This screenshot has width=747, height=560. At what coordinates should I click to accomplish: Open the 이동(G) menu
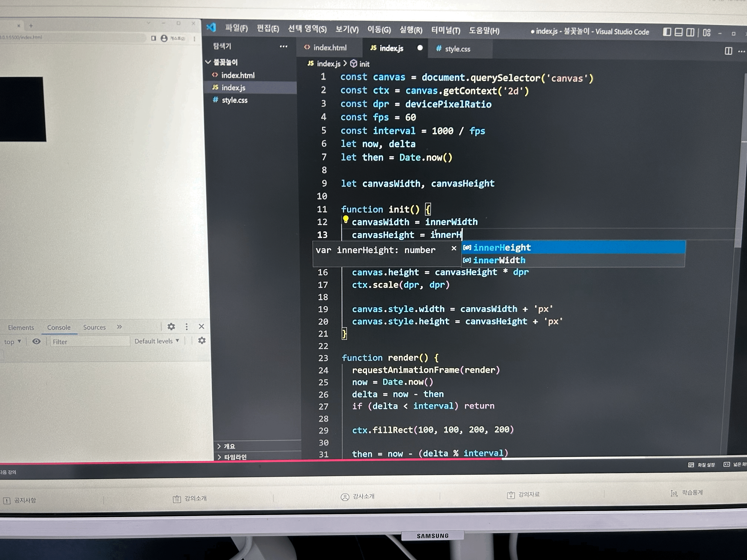pyautogui.click(x=379, y=30)
